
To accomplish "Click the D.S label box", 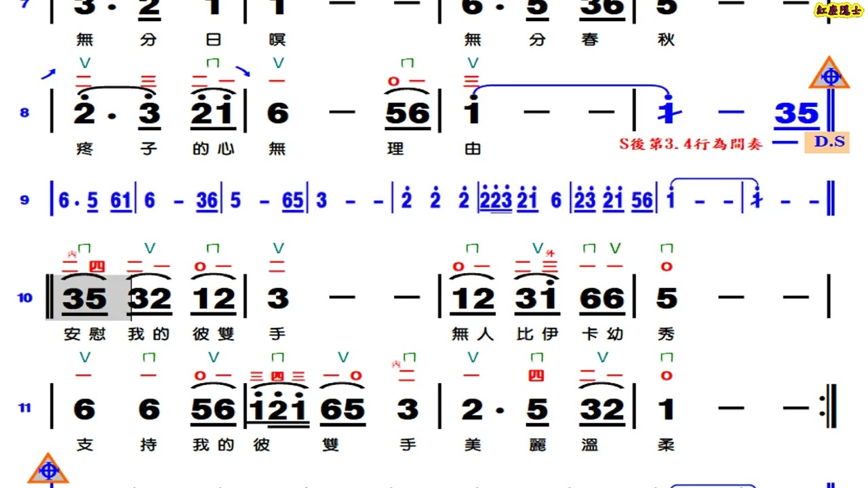I will tap(827, 142).
